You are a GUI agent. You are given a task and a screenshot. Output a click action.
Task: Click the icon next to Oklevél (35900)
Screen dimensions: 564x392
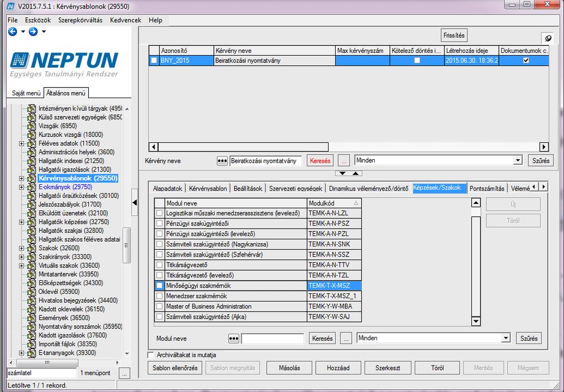(31, 292)
